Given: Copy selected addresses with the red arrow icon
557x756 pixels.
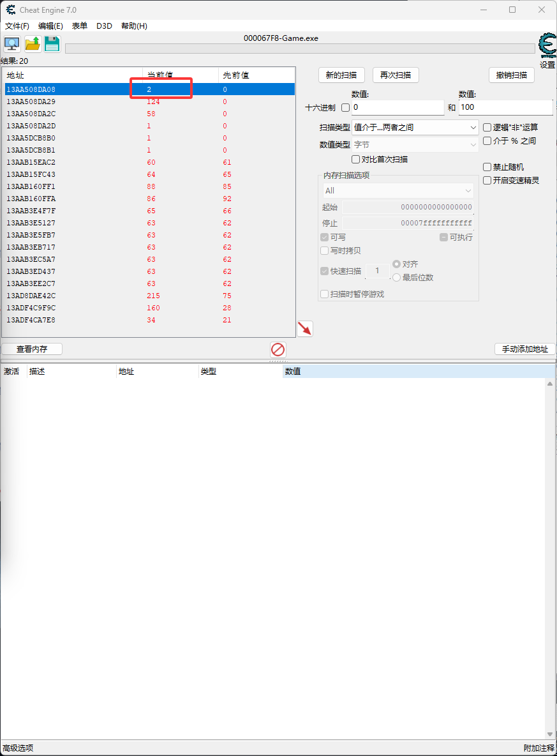Looking at the screenshot, I should tap(305, 329).
